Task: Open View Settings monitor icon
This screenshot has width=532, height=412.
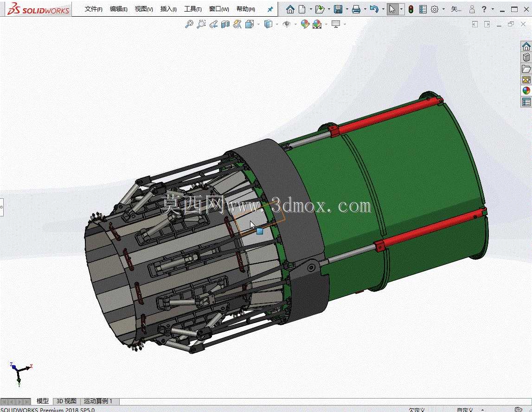Action: (x=336, y=24)
